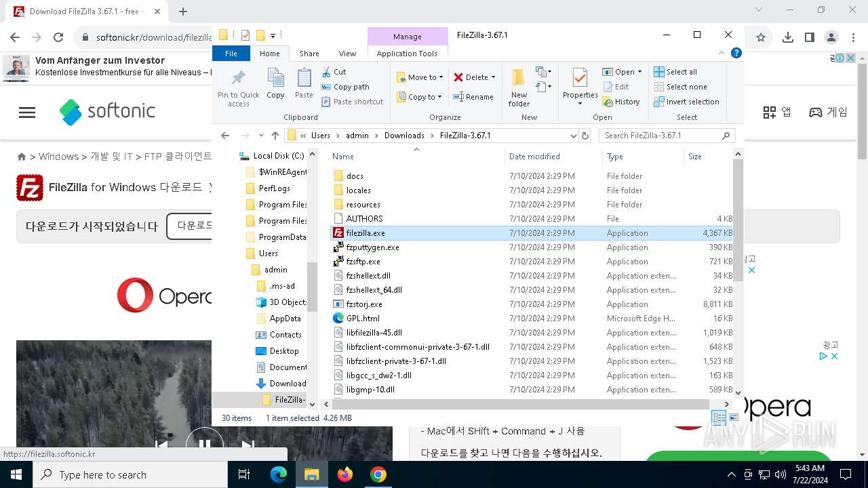Sort by the Size column header

pos(709,157)
